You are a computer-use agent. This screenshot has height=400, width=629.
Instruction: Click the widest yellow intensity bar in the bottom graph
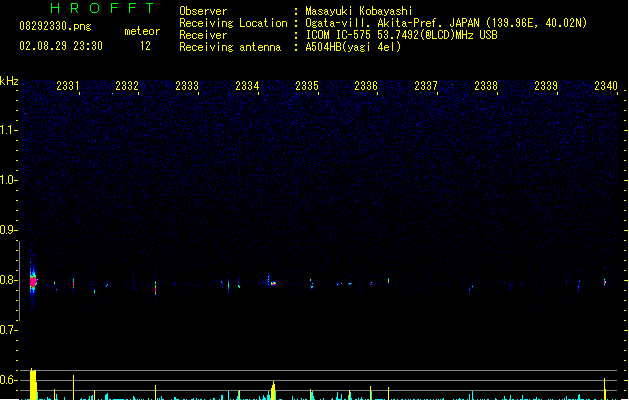(x=33, y=385)
